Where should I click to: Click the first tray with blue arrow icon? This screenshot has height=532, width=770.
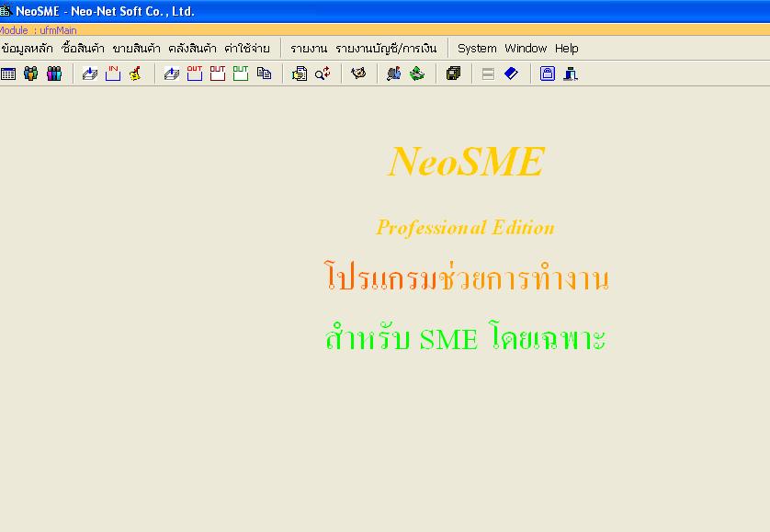click(x=90, y=74)
